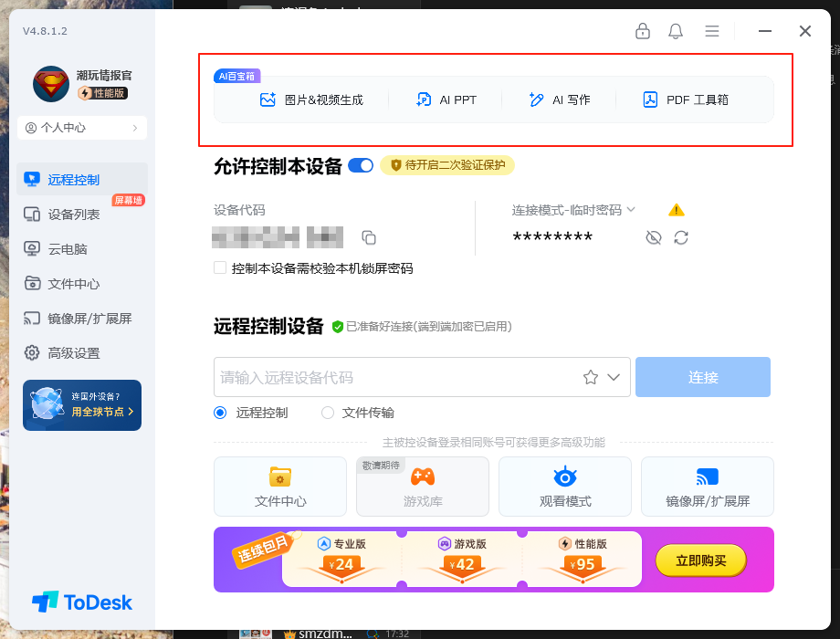
Task: Click the 连接 button
Action: click(x=703, y=377)
